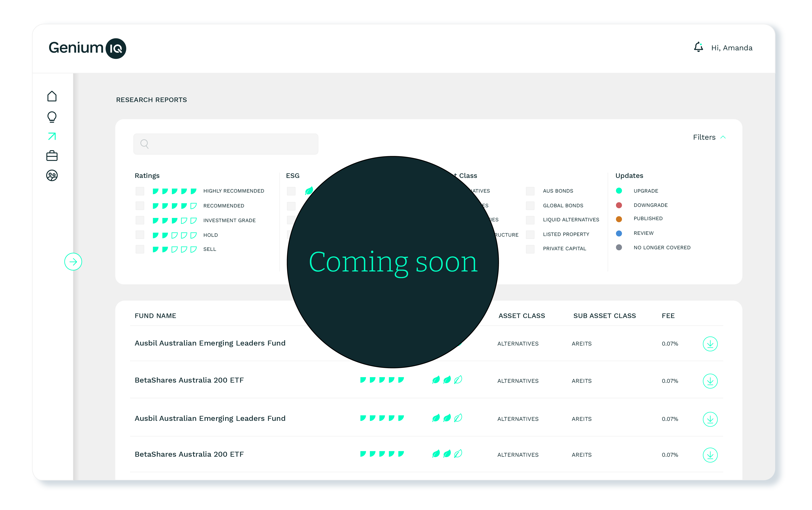
Task: Download report for second Ausbil Emerging Leaders row
Action: click(710, 419)
